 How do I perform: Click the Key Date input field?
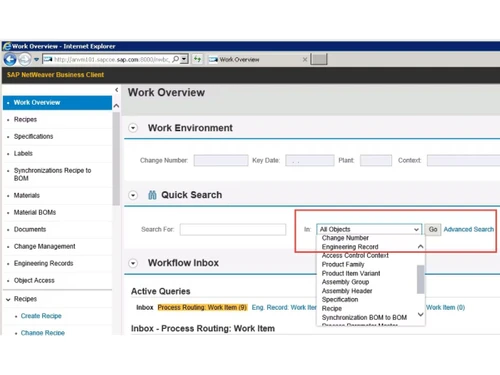pos(310,160)
